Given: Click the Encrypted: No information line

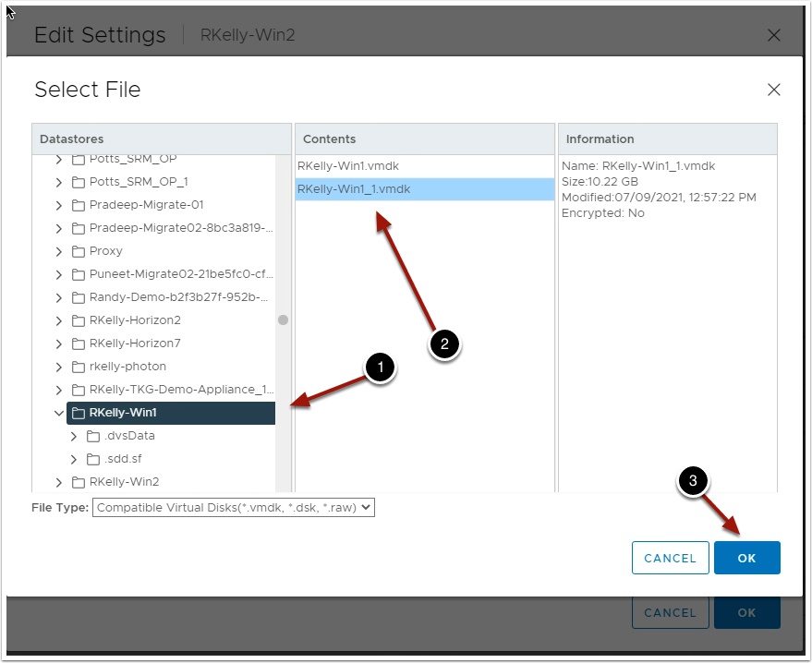Looking at the screenshot, I should [x=603, y=213].
